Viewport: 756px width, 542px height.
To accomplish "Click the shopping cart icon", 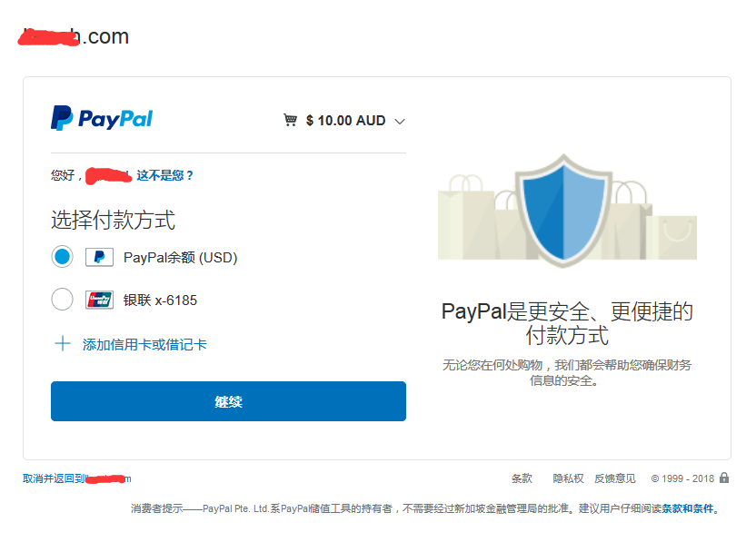I will [290, 120].
